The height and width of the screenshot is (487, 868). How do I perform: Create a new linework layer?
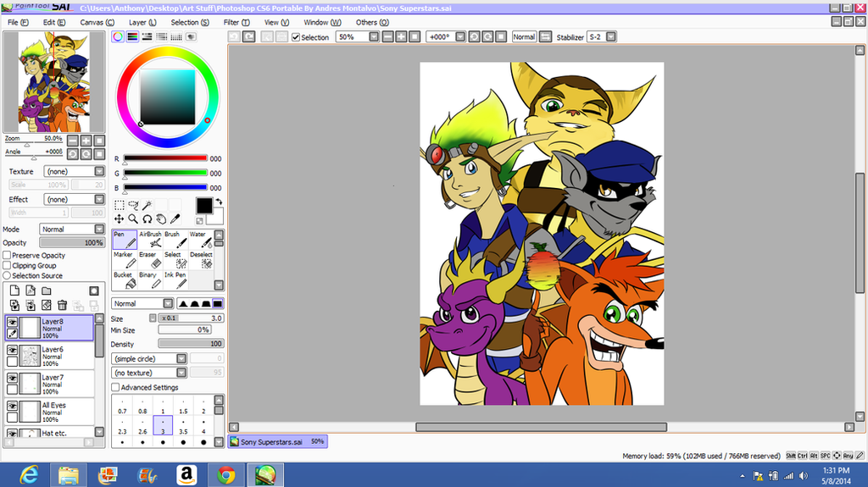31,291
